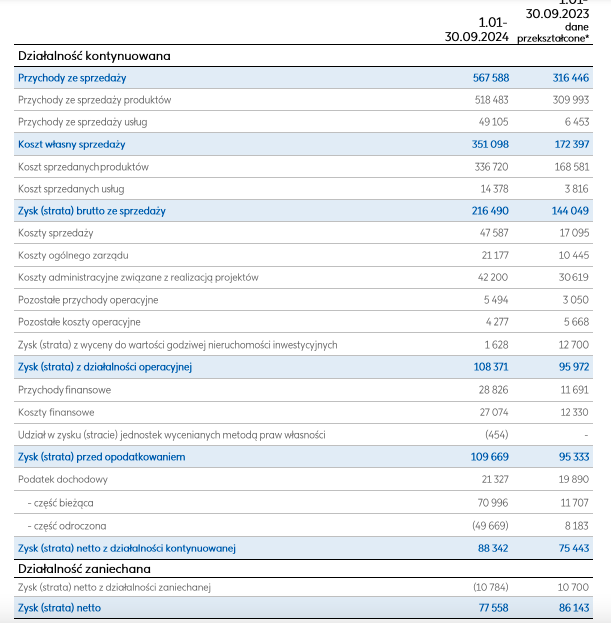Click the '1.01-30.09.2024' column header
Image resolution: width=611 pixels, height=623 pixels.
[x=476, y=29]
